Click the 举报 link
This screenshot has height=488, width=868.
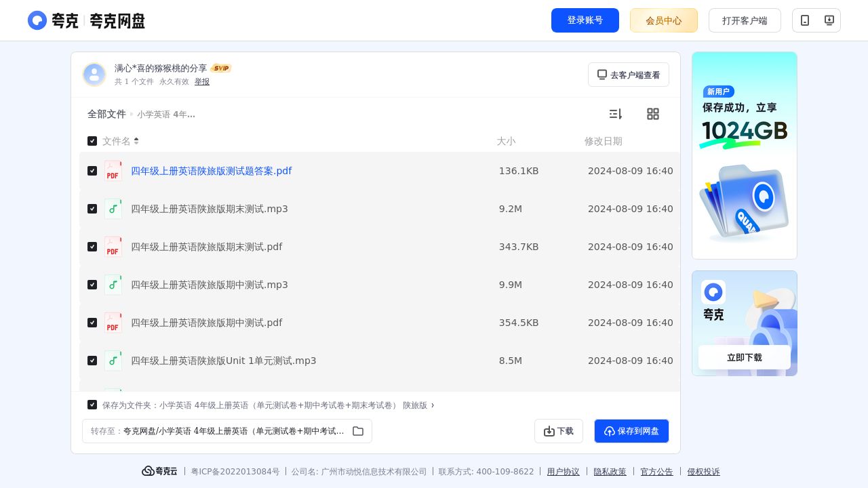coord(202,81)
